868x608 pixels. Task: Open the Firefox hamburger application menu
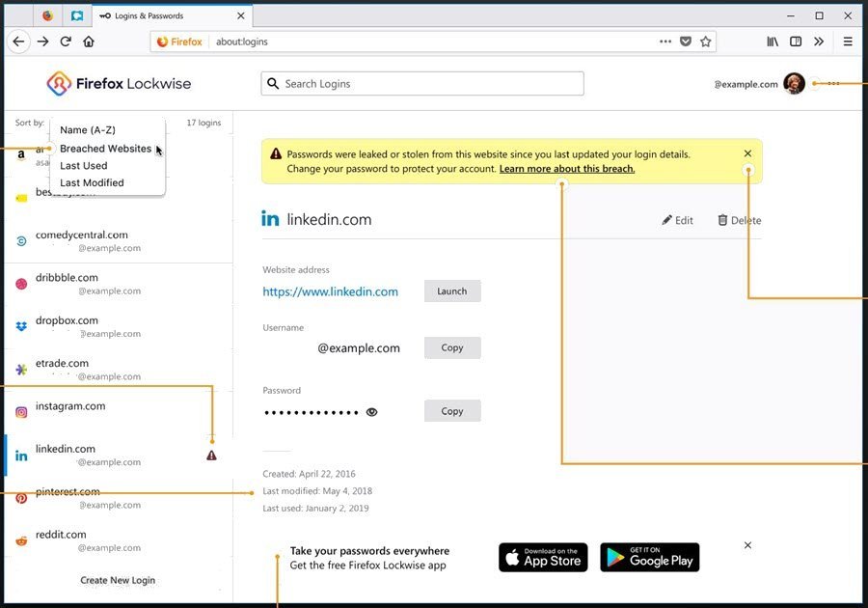coord(848,41)
